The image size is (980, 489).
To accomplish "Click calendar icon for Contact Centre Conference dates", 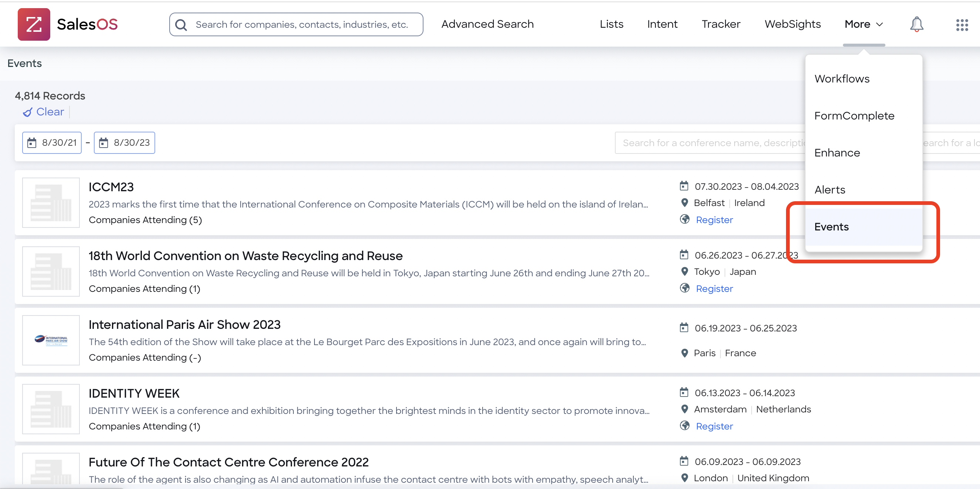I will [x=684, y=461].
